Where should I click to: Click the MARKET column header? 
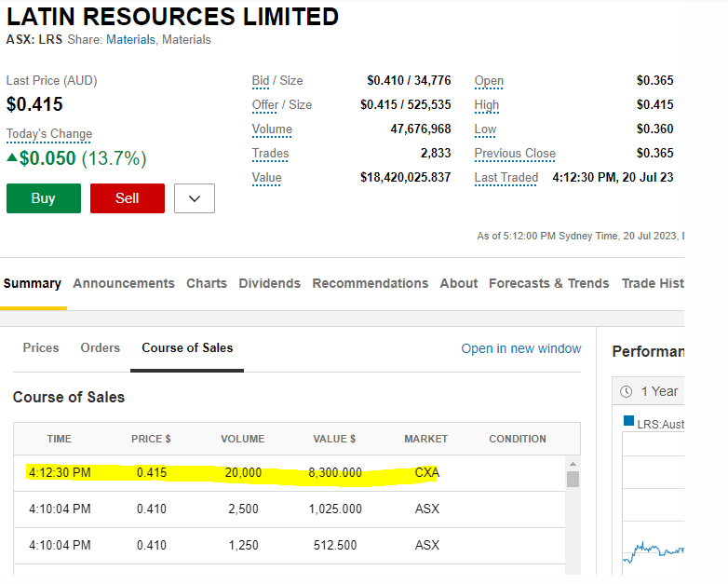pyautogui.click(x=425, y=439)
